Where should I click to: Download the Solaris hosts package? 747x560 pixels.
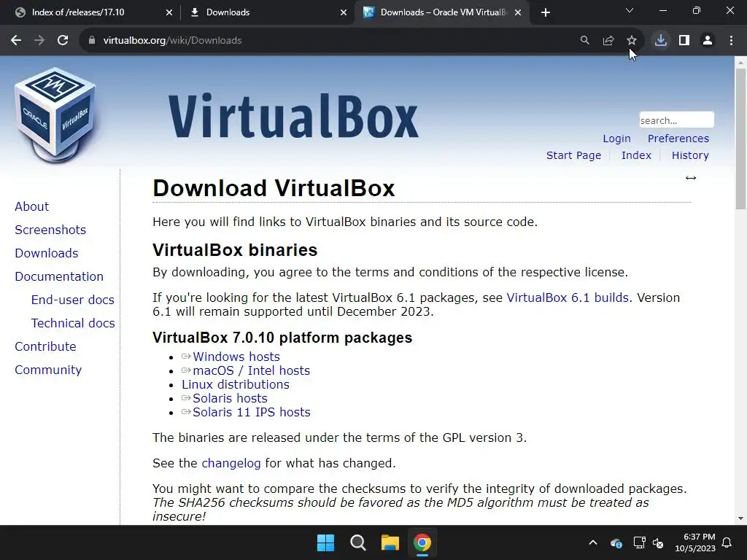pyautogui.click(x=230, y=398)
